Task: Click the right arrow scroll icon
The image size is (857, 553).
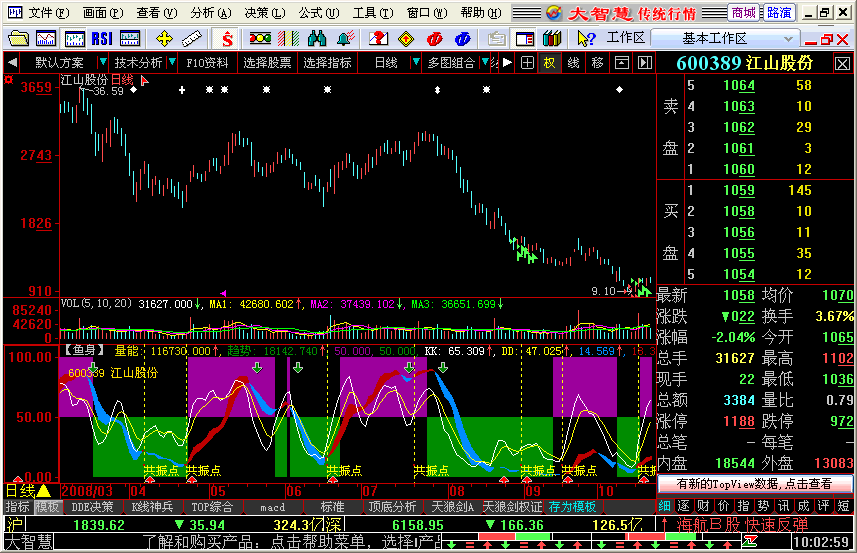Action: click(x=507, y=63)
